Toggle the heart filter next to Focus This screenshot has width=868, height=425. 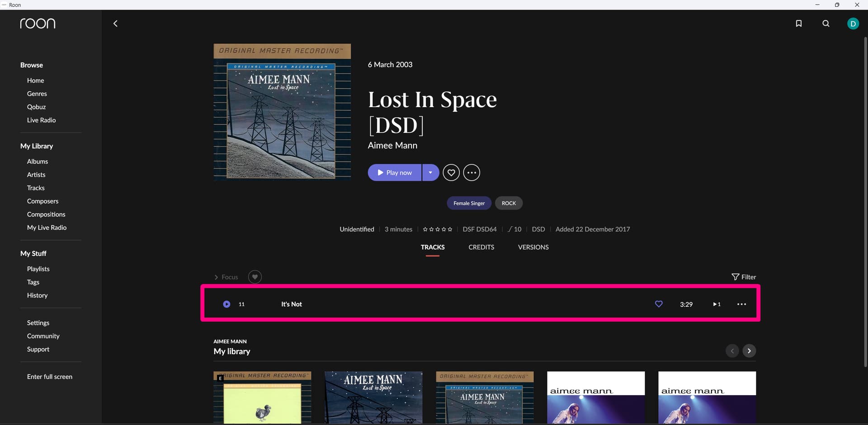(255, 276)
